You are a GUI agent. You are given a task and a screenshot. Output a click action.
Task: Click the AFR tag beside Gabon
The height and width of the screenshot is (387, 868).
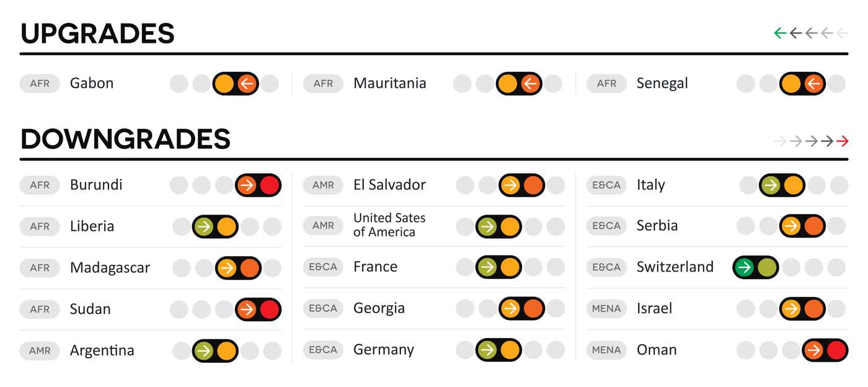(x=40, y=84)
